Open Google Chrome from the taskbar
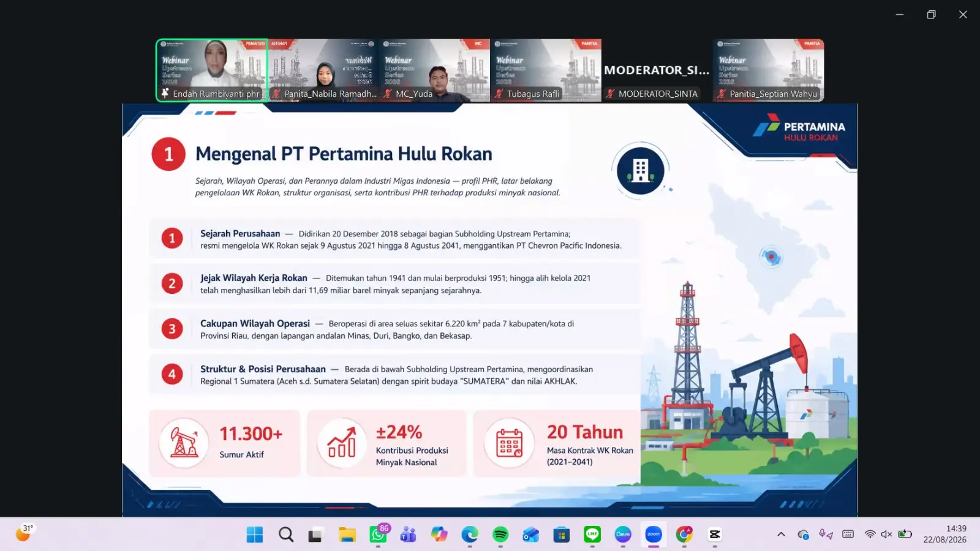 684,534
